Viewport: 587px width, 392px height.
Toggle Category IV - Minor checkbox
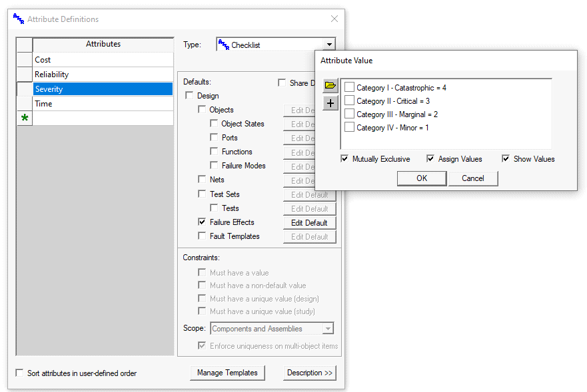[350, 128]
